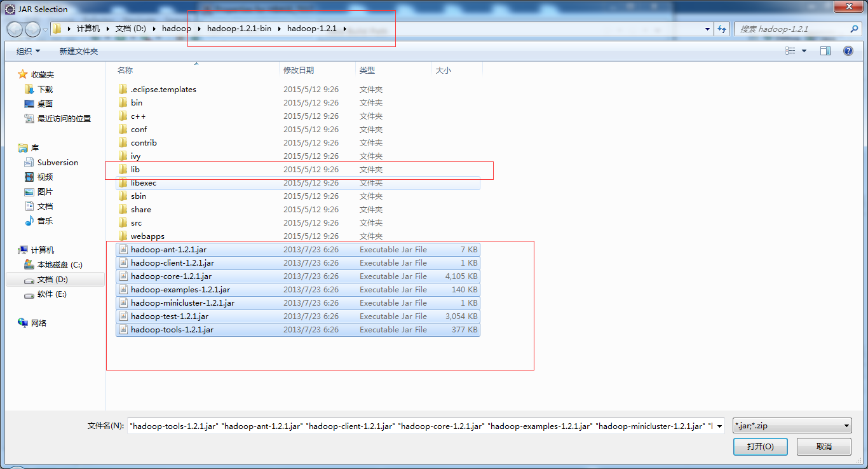Click the 文件名 filename input field
868x469 pixels.
pyautogui.click(x=426, y=426)
